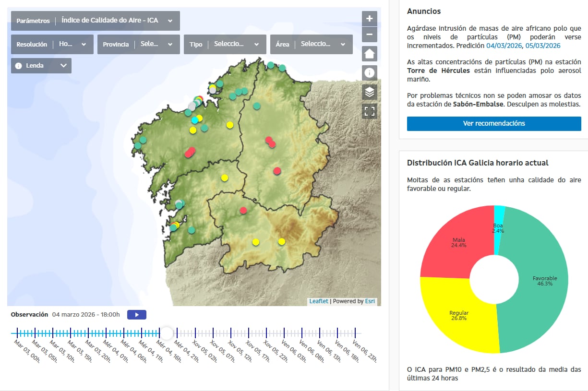Expand the Lenda legend panel
This screenshot has width=588, height=391.
click(41, 66)
